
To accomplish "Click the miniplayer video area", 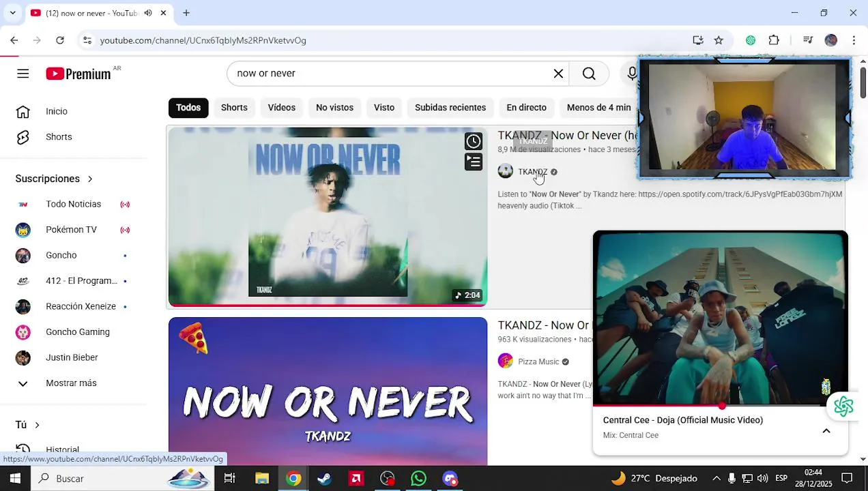I will tap(720, 318).
